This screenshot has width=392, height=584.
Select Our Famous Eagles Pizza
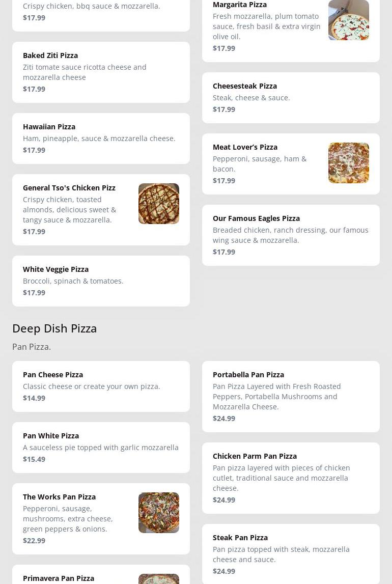tap(291, 235)
